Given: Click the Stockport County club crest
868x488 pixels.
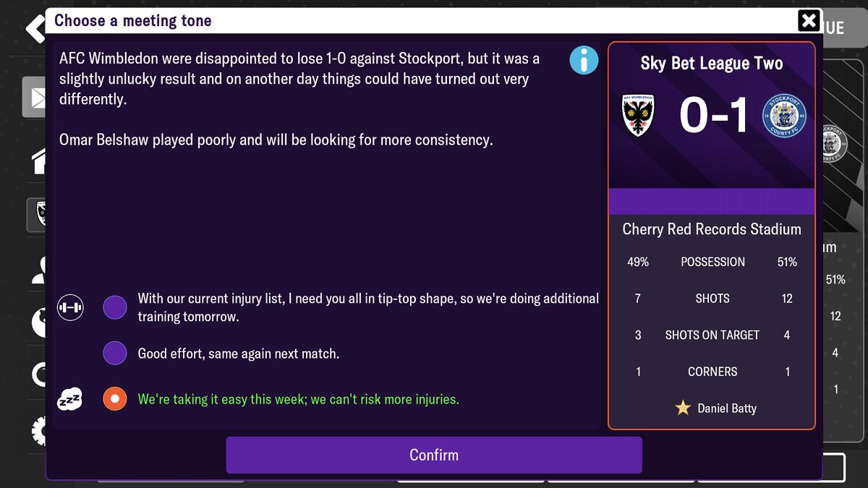Looking at the screenshot, I should (784, 116).
